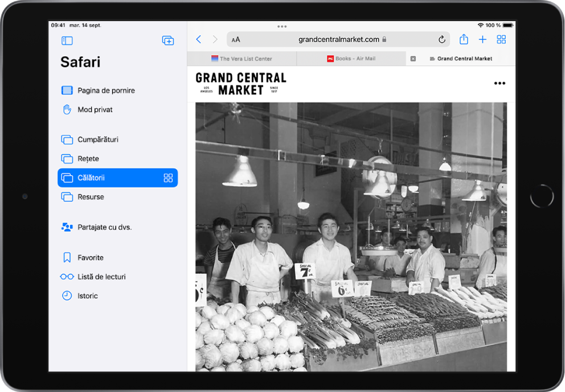
Task: Open Listă de lecturi
Action: (x=117, y=277)
